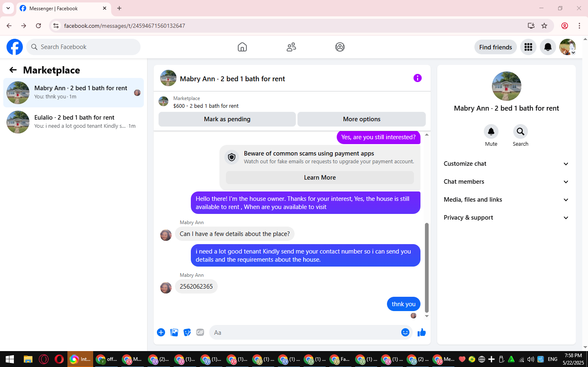Search in conversation using the magnifier

click(x=521, y=131)
